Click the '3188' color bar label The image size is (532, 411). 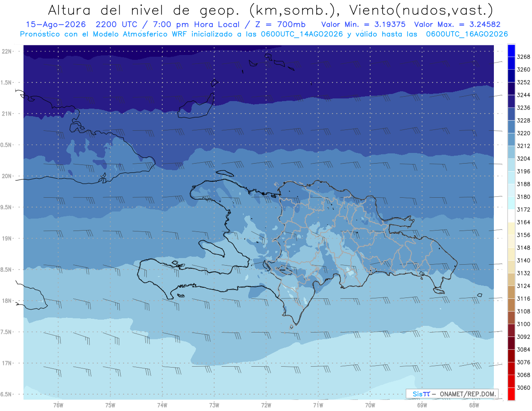click(524, 184)
